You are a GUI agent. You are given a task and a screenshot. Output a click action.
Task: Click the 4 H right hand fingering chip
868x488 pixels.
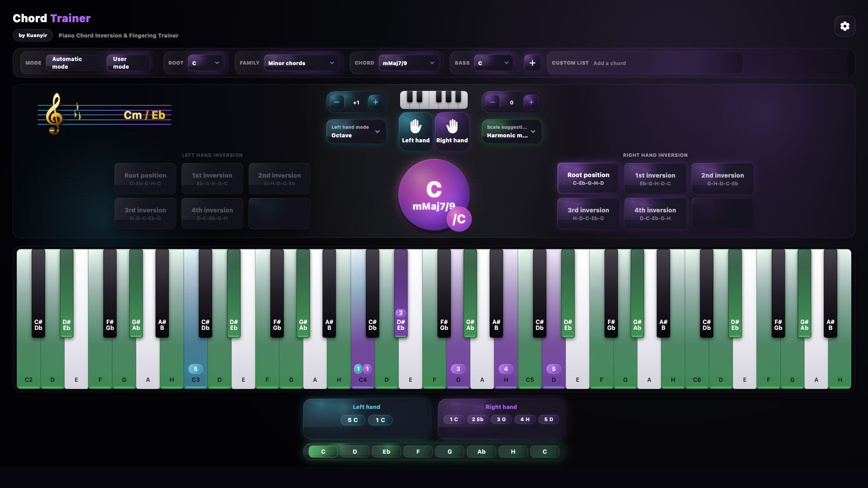[x=525, y=419]
